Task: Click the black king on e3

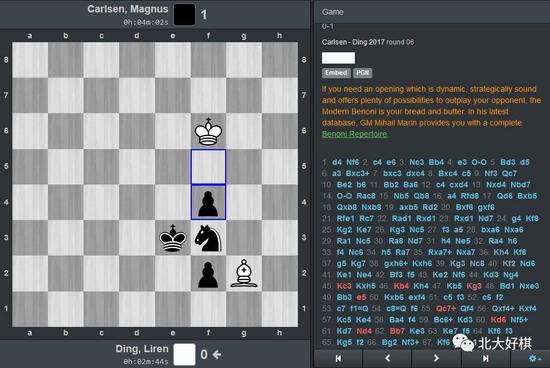Action: pos(173,238)
